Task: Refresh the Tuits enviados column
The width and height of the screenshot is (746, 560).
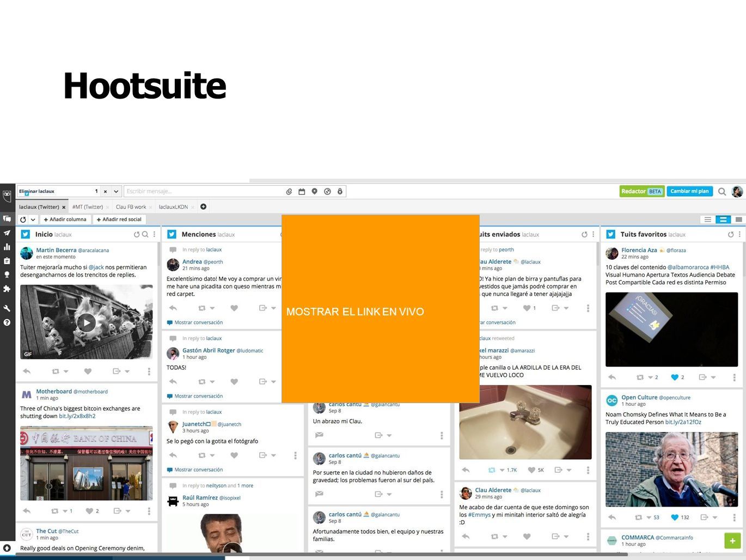Action: (x=584, y=234)
